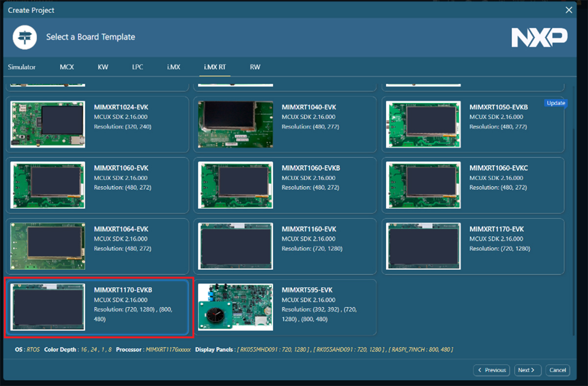
Task: Select the KW tab
Action: coord(103,67)
